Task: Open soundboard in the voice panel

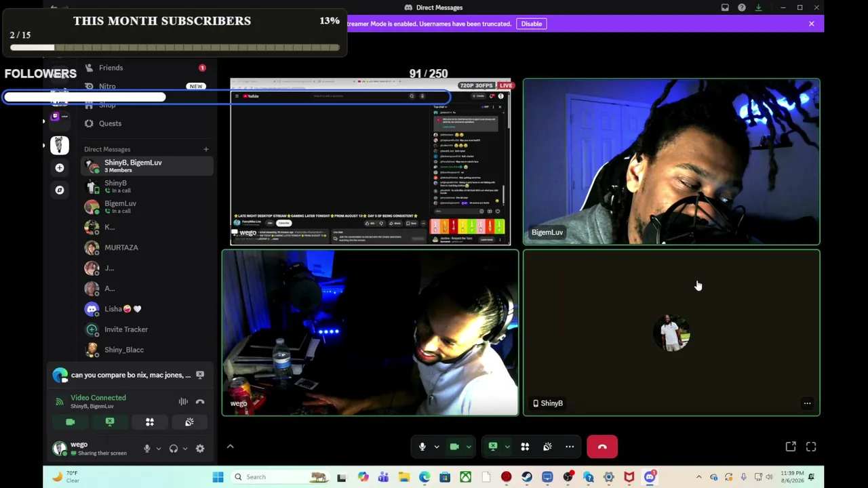Action: 189,422
